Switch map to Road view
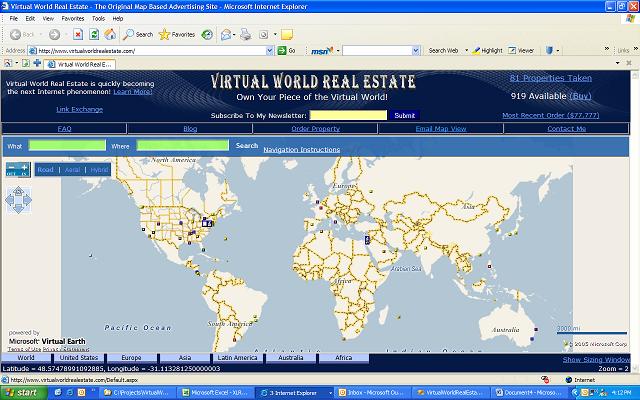 click(x=45, y=169)
